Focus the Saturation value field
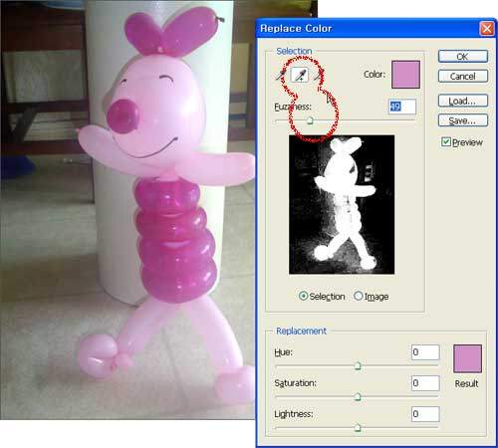This screenshot has width=498, height=448. click(x=425, y=383)
